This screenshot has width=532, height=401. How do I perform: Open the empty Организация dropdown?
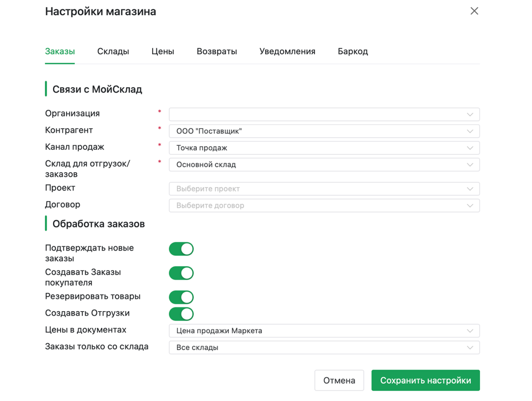(x=324, y=115)
